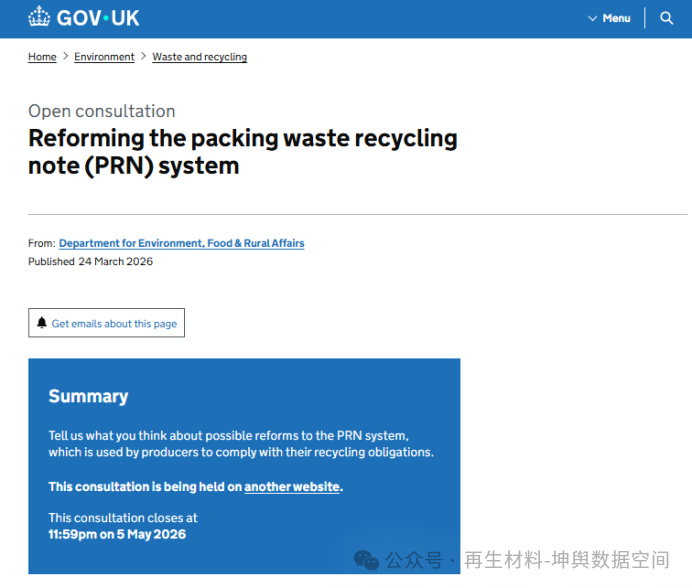Navigate to Waste and recycling breadcrumb

tap(199, 57)
